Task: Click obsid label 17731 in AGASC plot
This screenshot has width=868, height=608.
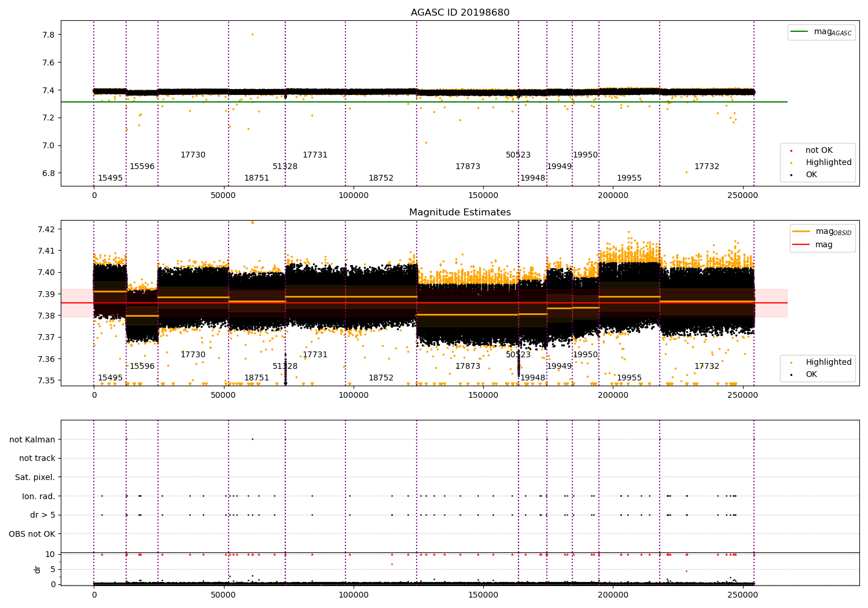Action: pyautogui.click(x=315, y=155)
